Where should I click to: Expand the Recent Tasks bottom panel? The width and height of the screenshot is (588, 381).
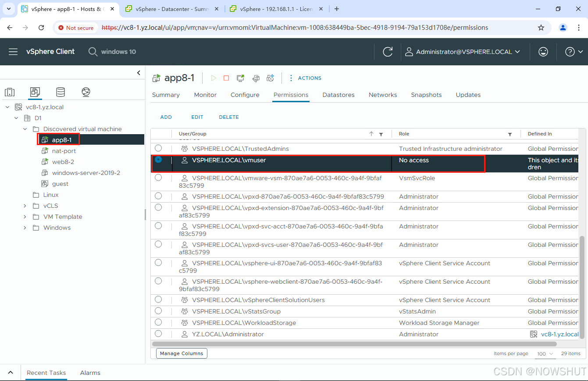click(11, 373)
